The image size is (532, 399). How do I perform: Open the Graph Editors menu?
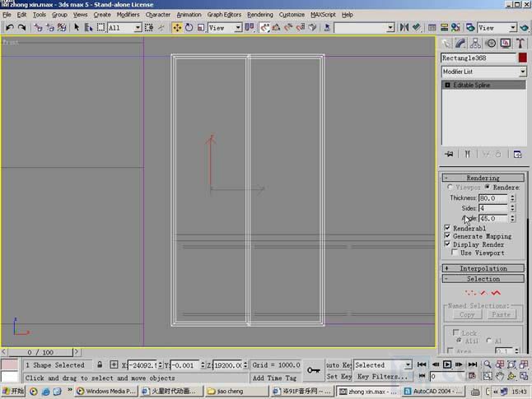[x=224, y=15]
